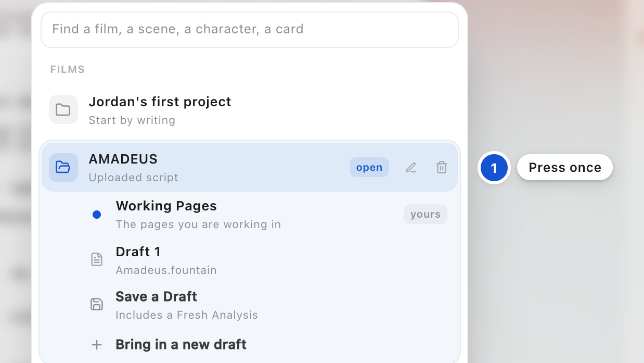Viewport: 644px width, 363px height.
Task: Choose "Bring in a new draft"
Action: click(x=181, y=344)
